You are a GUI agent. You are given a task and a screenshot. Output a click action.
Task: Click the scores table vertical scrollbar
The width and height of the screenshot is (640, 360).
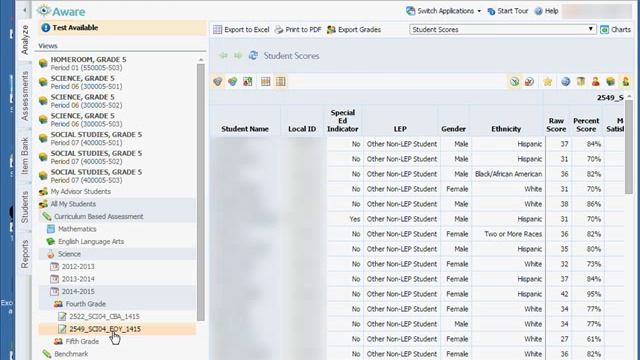(629, 147)
